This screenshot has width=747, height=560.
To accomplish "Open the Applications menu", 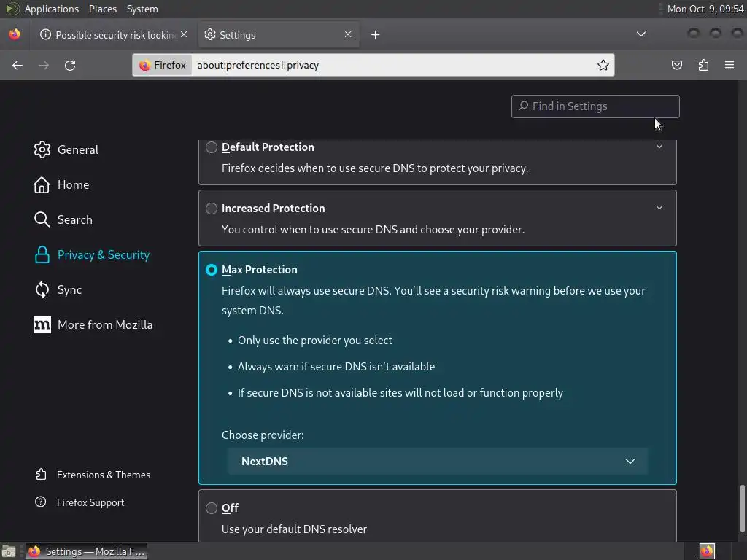I will click(51, 9).
